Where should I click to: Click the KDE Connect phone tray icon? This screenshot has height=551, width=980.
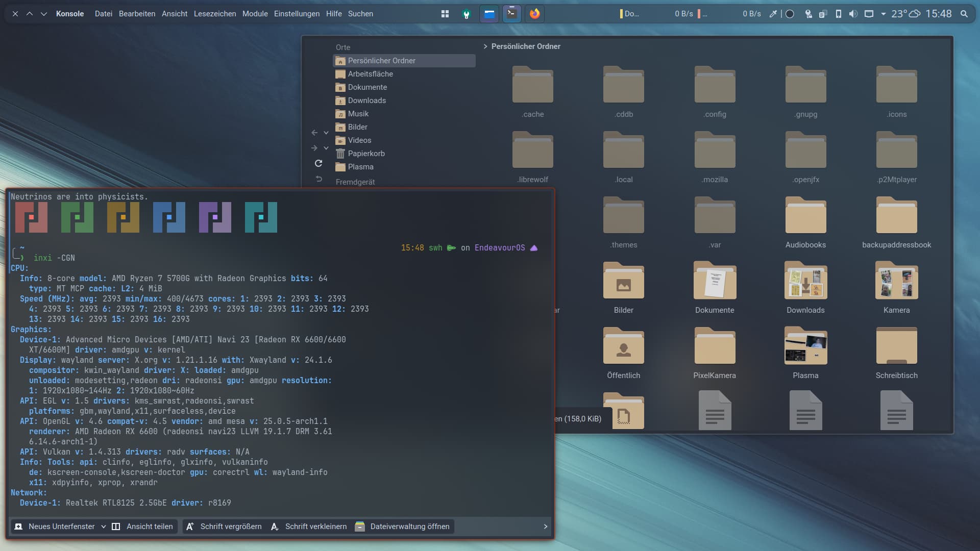click(838, 14)
